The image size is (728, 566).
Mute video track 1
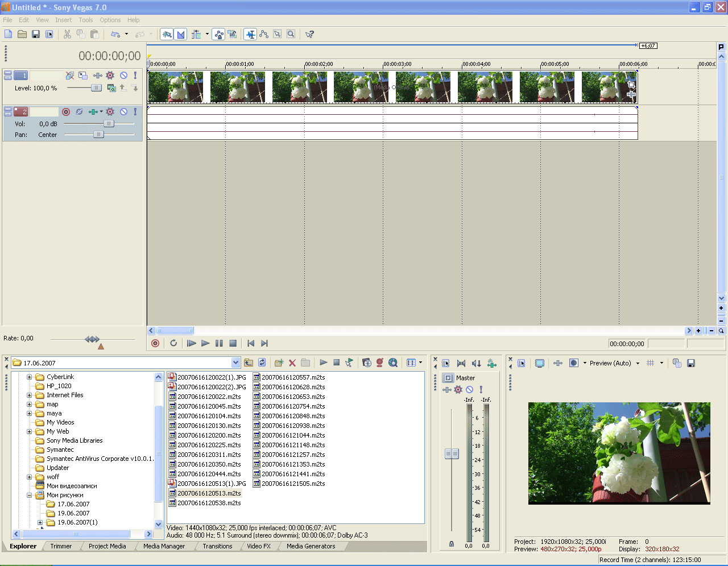click(x=123, y=76)
